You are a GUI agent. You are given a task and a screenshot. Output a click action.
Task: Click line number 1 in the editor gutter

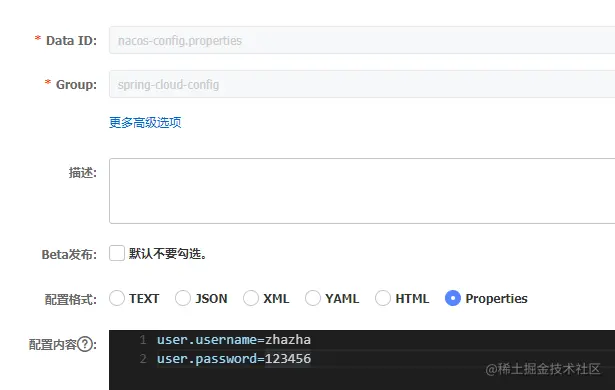tap(143, 340)
